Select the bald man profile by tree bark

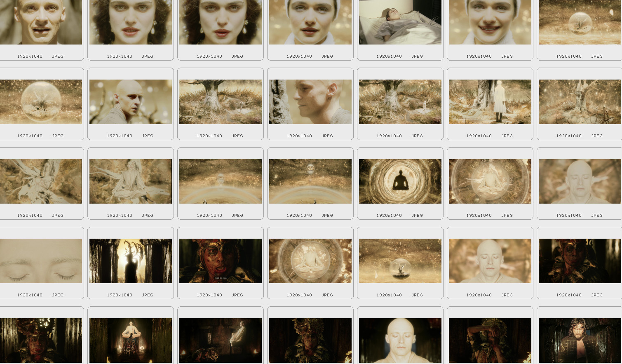point(310,102)
